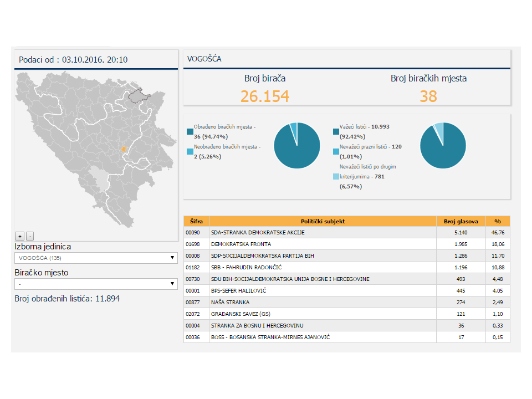Open the Izborna jedinica VOGOŠĆA dropdown
The height and width of the screenshot is (399, 532).
tap(96, 258)
